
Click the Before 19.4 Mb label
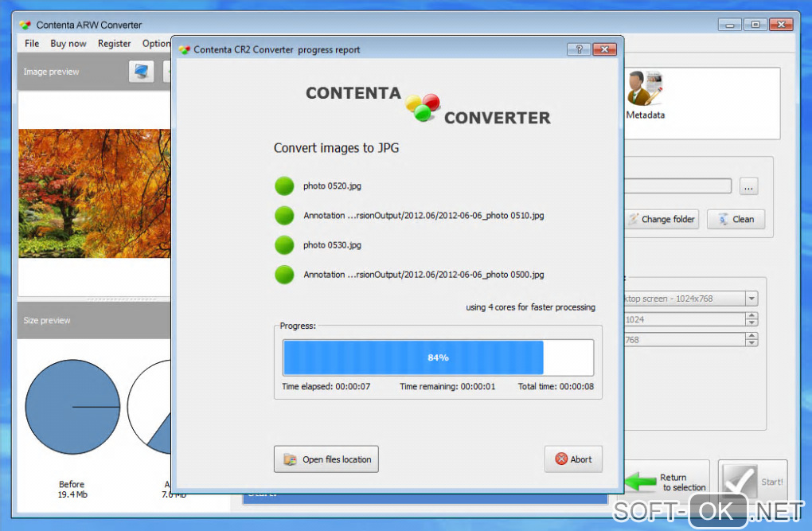(72, 489)
